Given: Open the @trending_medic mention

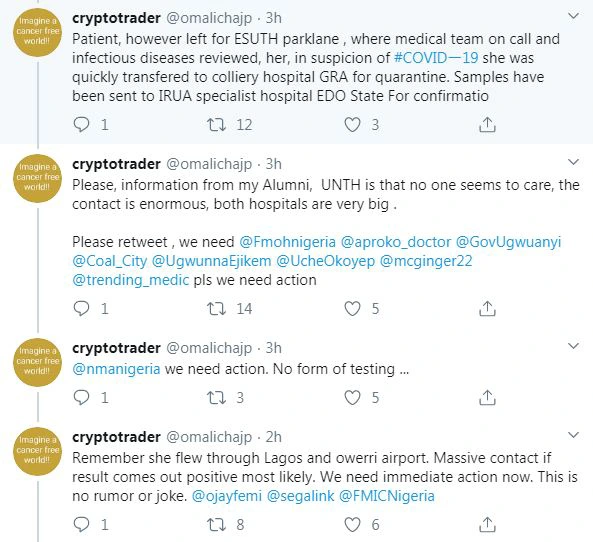Looking at the screenshot, I should click(130, 280).
